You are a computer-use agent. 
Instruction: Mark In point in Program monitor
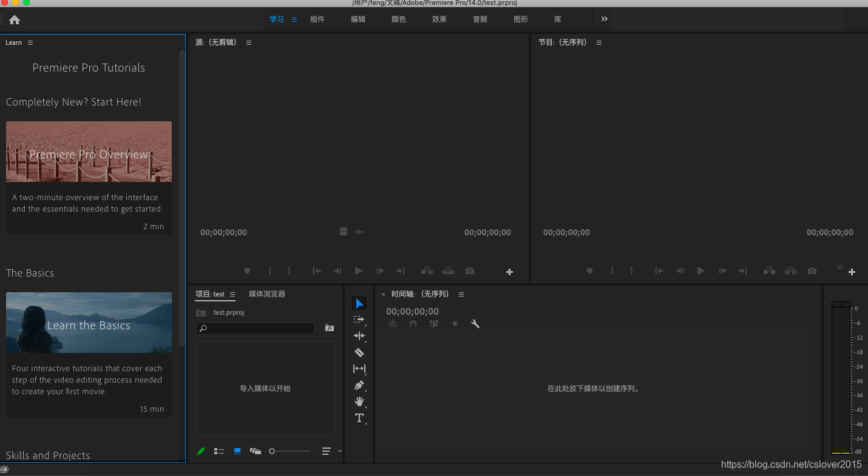612,271
